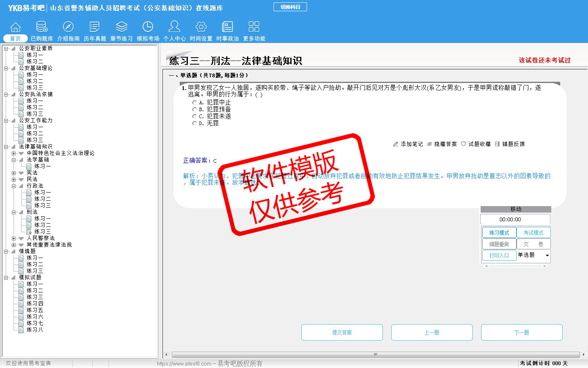Click the 介绍指南 compass icon
This screenshot has width=588, height=368.
pyautogui.click(x=68, y=27)
